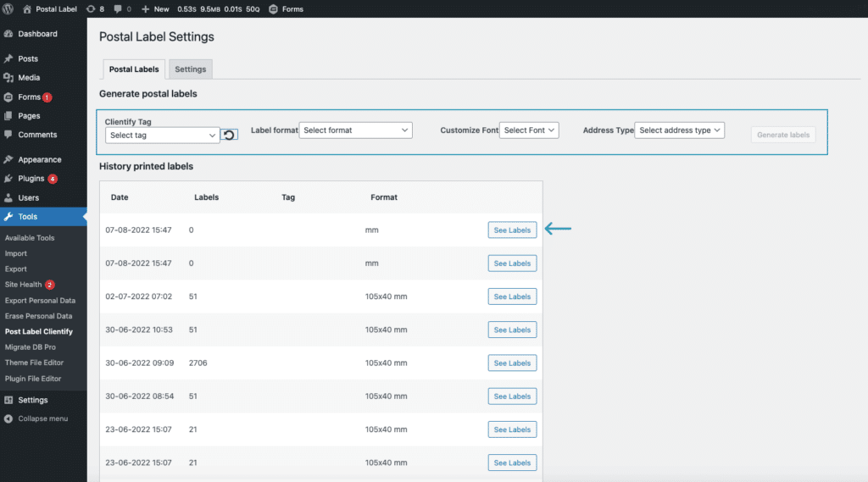
Task: Click the Format column header
Action: (x=384, y=197)
